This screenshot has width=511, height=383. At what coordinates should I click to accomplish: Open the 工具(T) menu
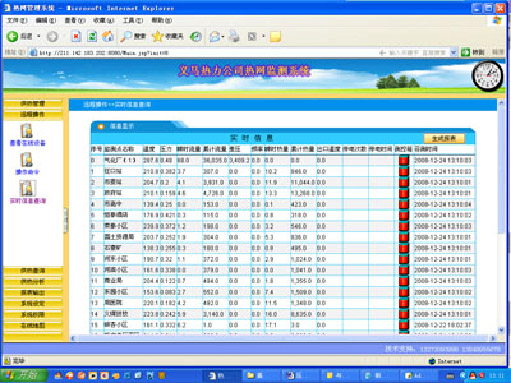133,20
